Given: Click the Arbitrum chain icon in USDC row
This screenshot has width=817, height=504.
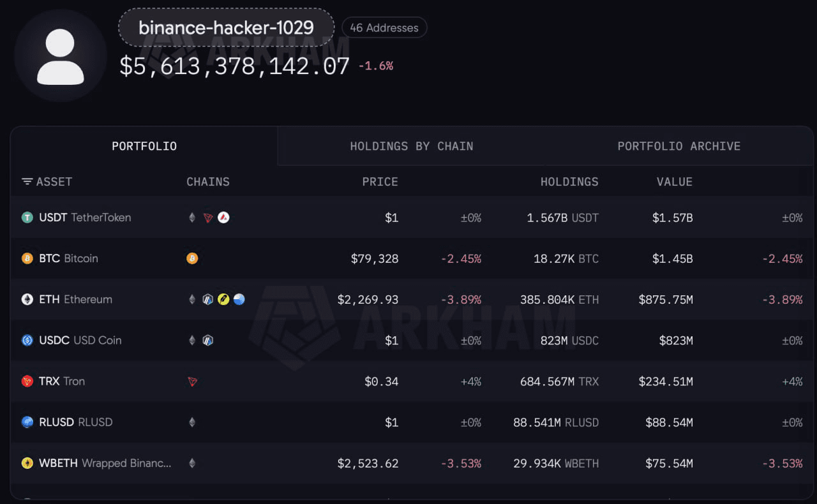Looking at the screenshot, I should pyautogui.click(x=207, y=340).
